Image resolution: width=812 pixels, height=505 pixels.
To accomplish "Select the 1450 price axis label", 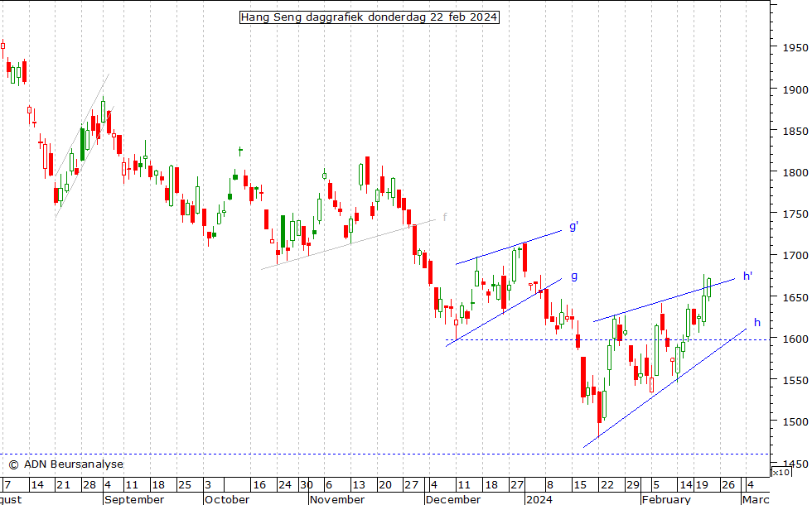I will coord(795,464).
